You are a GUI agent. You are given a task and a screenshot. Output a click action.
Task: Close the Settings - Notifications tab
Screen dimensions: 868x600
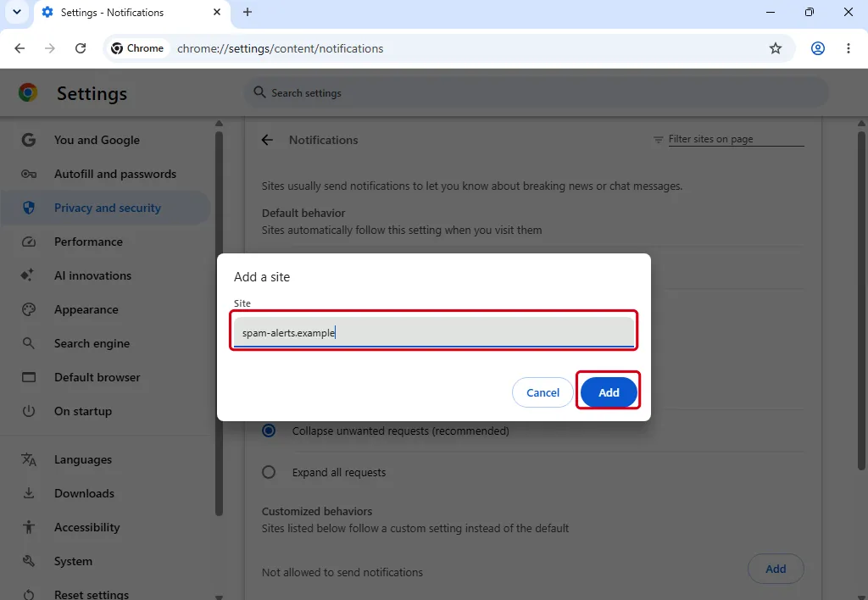tap(217, 12)
